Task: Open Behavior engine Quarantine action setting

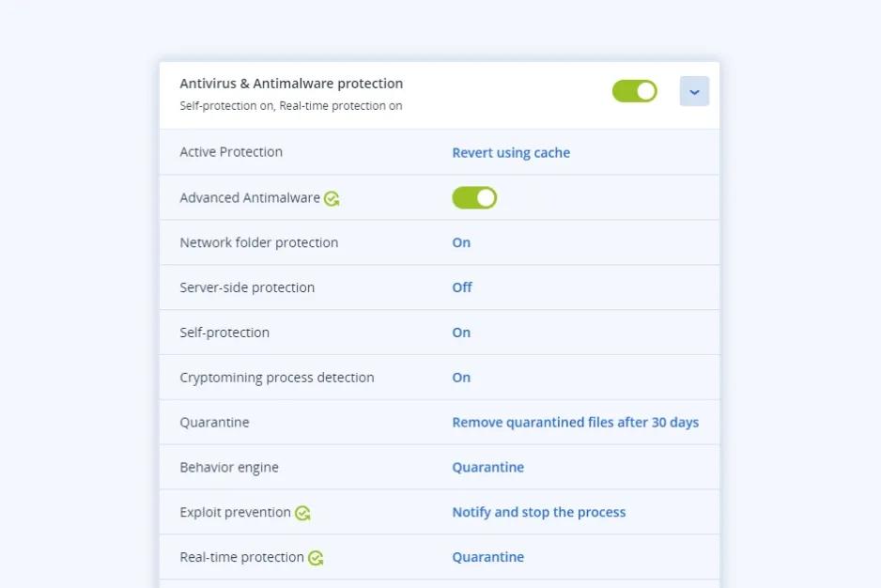Action: (487, 468)
